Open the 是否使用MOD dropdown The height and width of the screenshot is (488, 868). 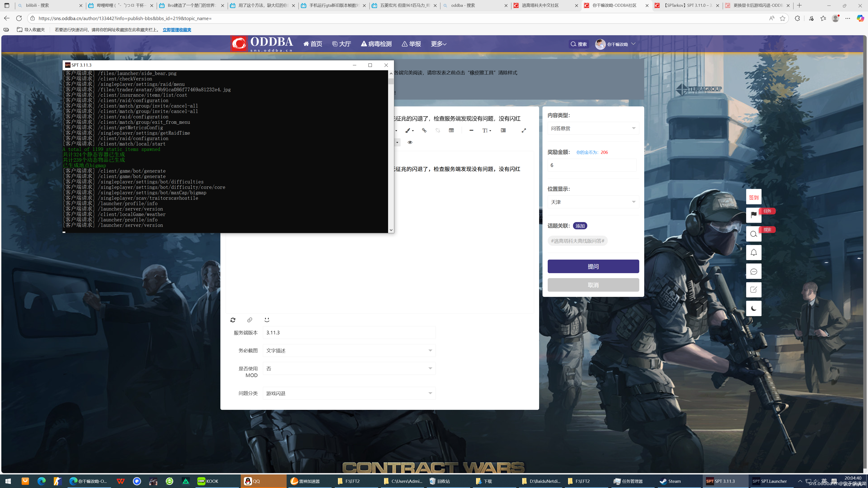tap(349, 368)
